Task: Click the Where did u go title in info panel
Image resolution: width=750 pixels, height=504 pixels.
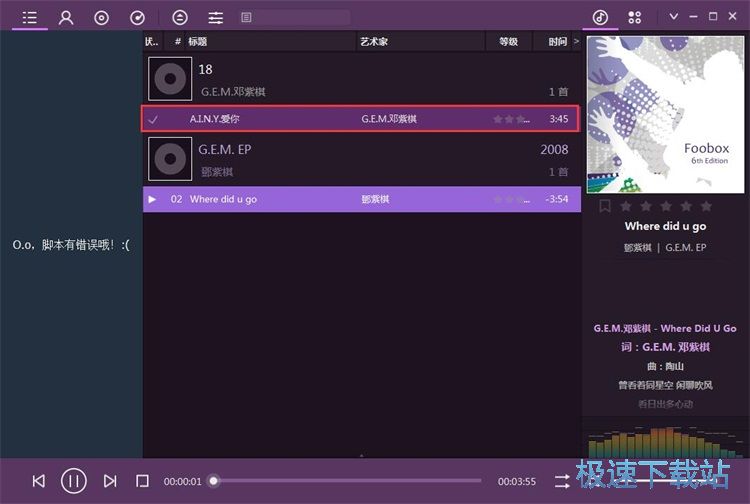Action: [x=665, y=226]
